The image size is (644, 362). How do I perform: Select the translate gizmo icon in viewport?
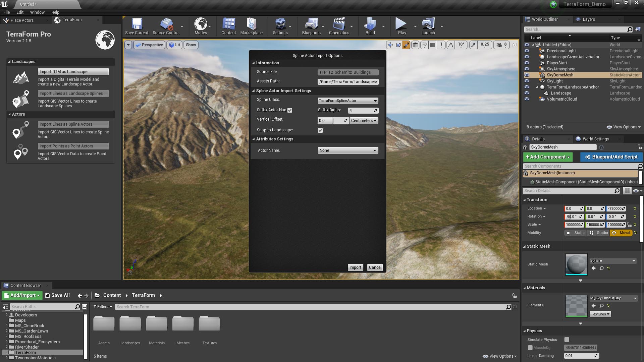(x=390, y=45)
